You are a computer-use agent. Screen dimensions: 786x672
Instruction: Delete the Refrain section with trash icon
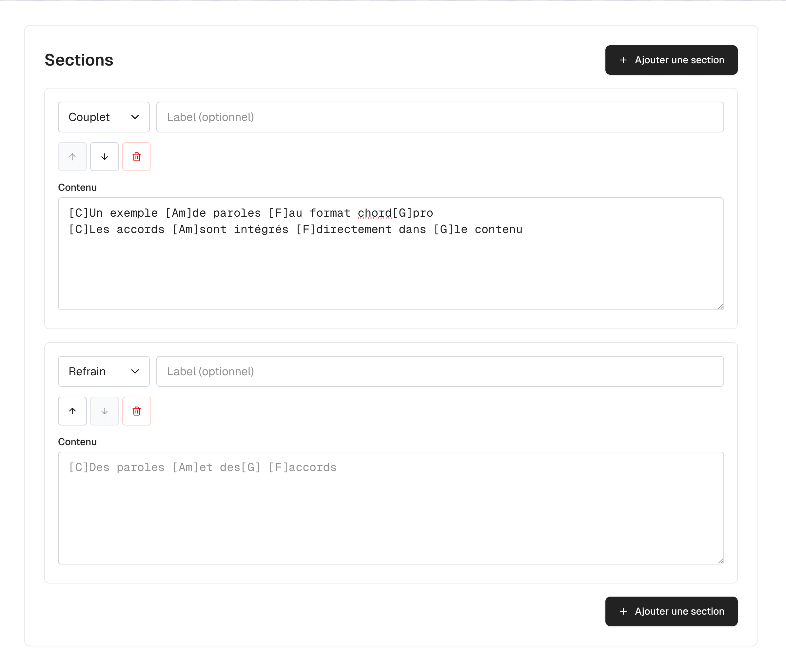tap(137, 411)
